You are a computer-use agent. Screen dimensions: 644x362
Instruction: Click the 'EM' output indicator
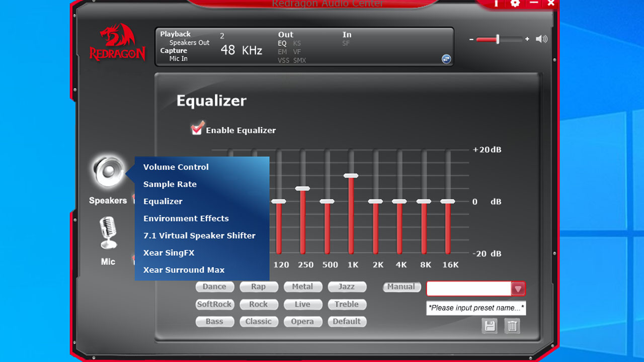[283, 52]
